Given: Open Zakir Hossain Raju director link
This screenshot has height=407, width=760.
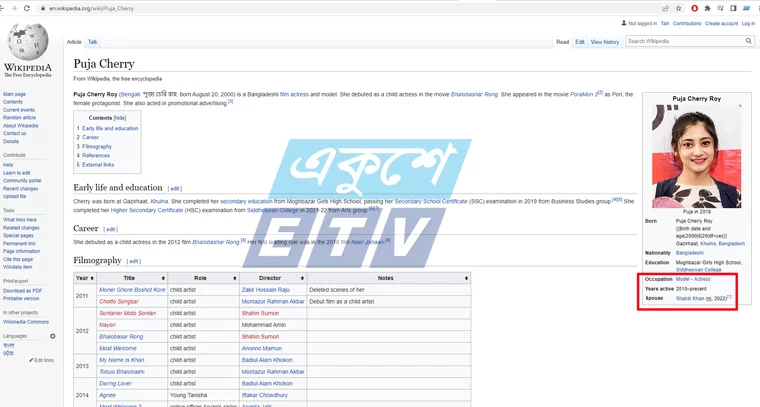Looking at the screenshot, I should point(266,290).
